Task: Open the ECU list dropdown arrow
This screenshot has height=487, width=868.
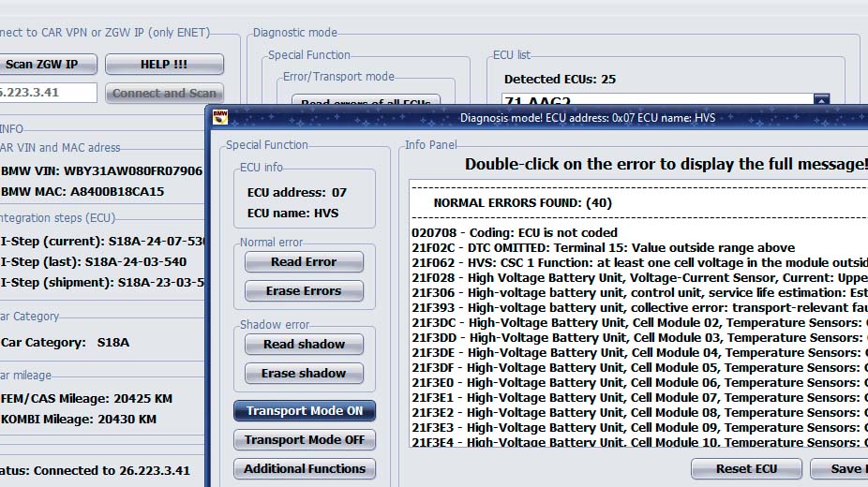Action: point(821,99)
